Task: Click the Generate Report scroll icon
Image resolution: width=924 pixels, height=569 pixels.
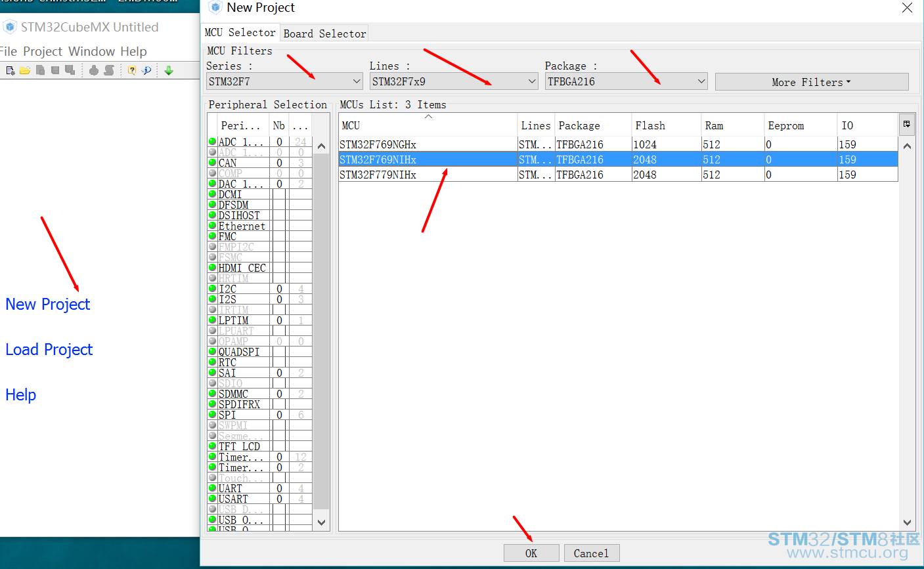Action: tap(109, 70)
